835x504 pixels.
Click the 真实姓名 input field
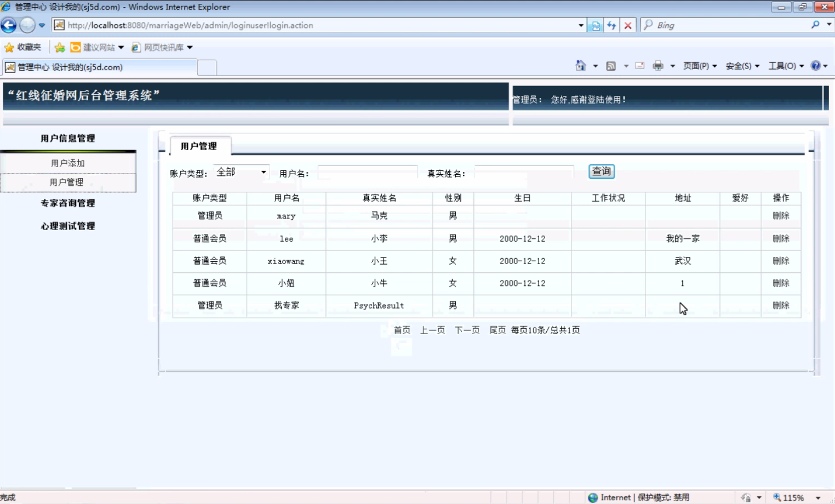pyautogui.click(x=524, y=172)
